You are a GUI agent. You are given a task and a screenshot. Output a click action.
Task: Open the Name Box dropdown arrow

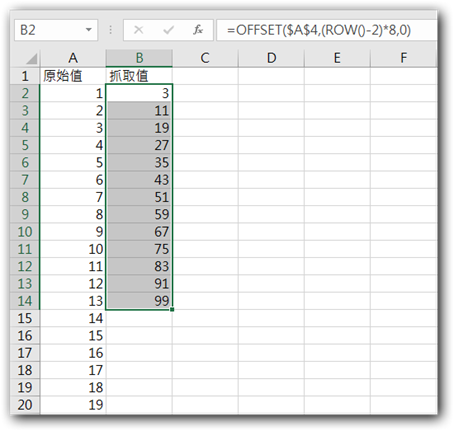[x=88, y=30]
